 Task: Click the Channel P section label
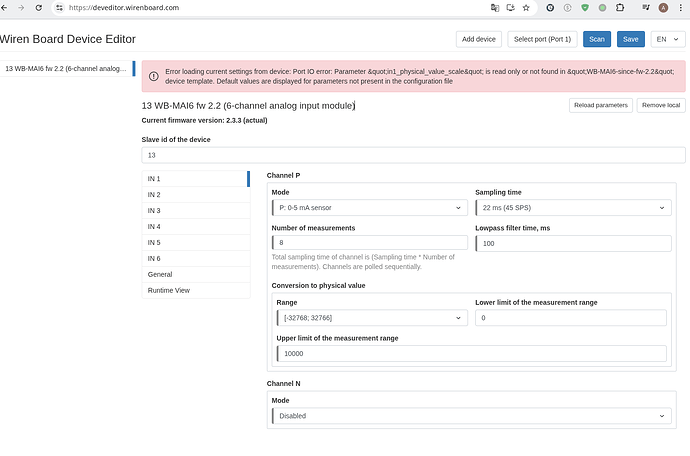(283, 175)
